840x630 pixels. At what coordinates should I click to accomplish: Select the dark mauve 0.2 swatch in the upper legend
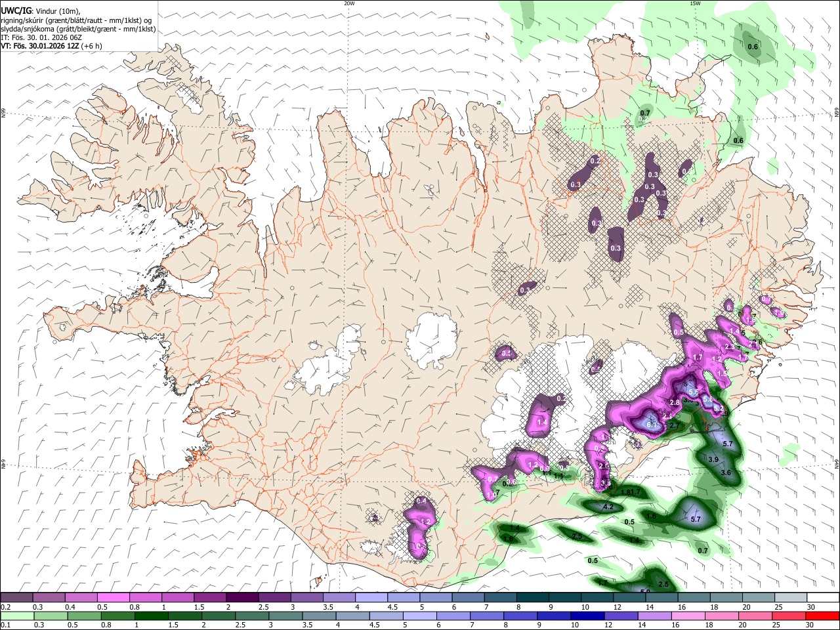16,598
